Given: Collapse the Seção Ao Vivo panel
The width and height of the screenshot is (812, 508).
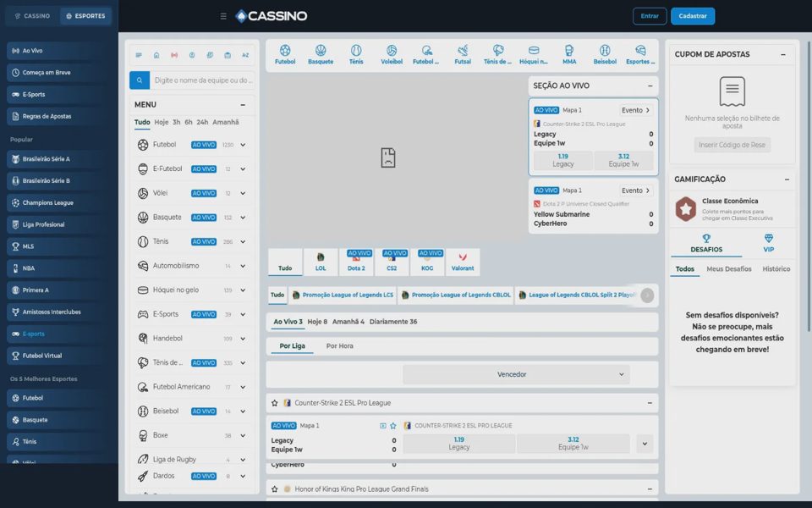Looking at the screenshot, I should pos(650,86).
